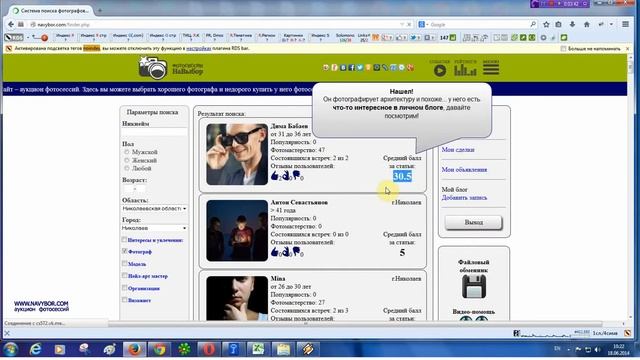This screenshot has height=360, width=640.
Task: Open the Firefox three-line menu button
Action: (625, 24)
